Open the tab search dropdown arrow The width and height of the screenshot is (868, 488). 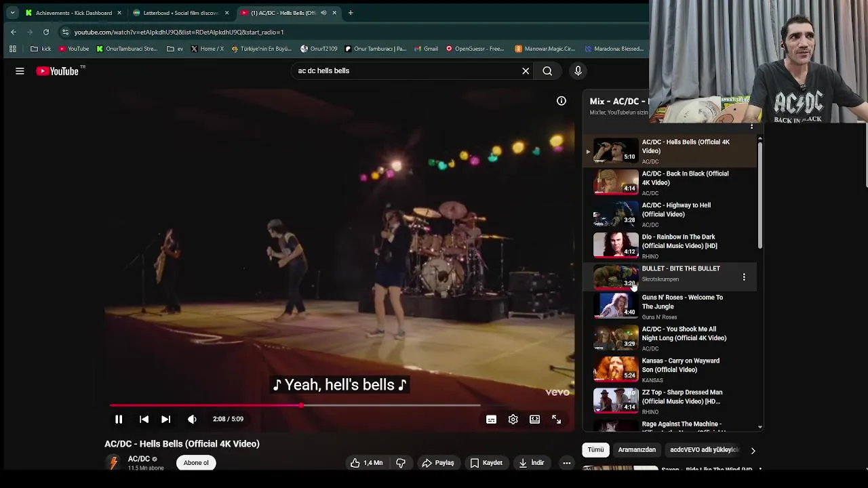12,13
